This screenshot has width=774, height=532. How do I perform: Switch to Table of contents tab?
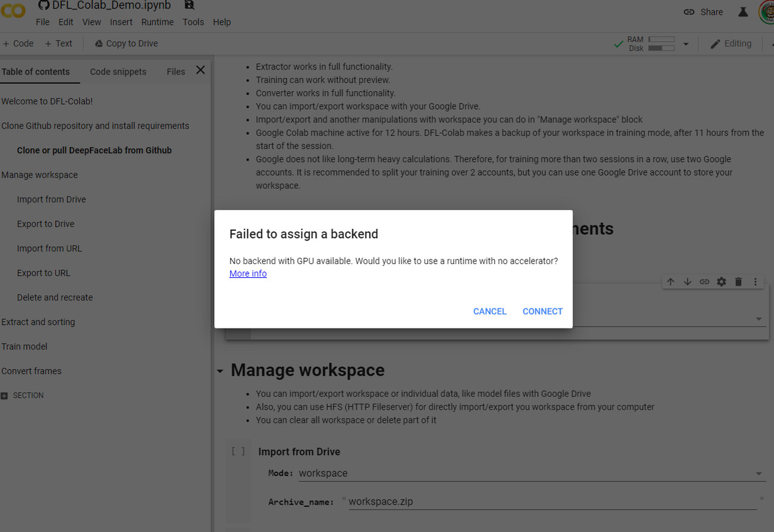pos(35,72)
